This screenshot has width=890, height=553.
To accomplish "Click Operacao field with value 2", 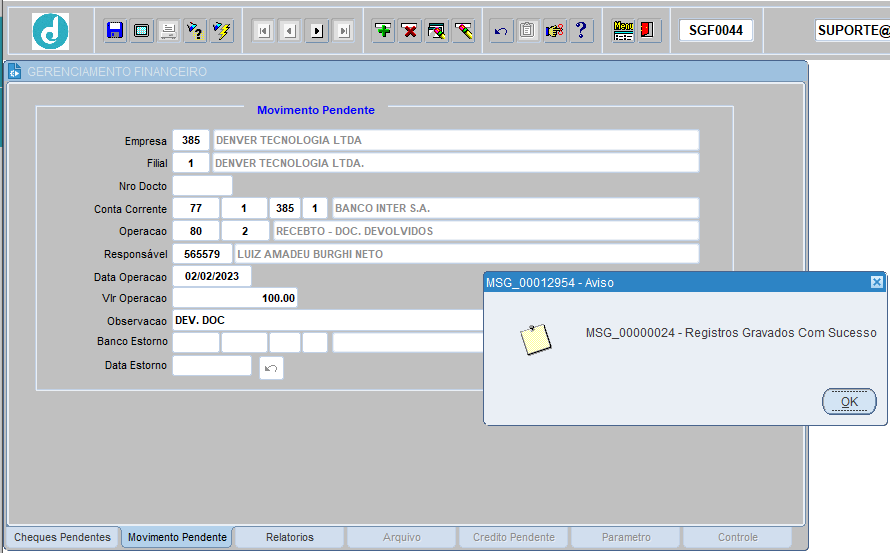I will pyautogui.click(x=245, y=231).
